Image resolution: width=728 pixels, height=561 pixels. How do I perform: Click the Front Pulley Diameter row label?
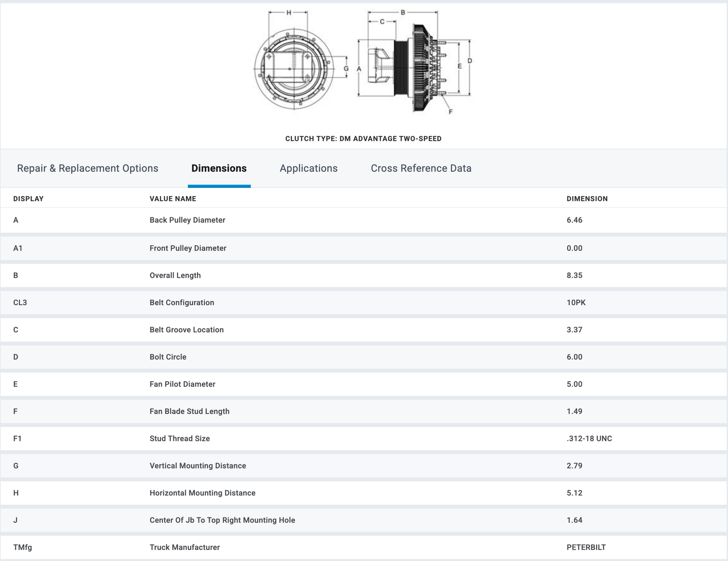pos(188,248)
